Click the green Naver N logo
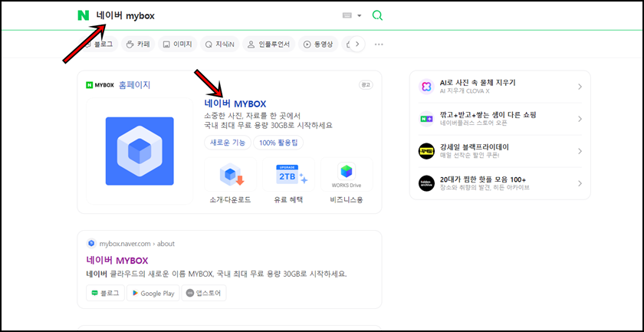The image size is (644, 332). click(84, 15)
